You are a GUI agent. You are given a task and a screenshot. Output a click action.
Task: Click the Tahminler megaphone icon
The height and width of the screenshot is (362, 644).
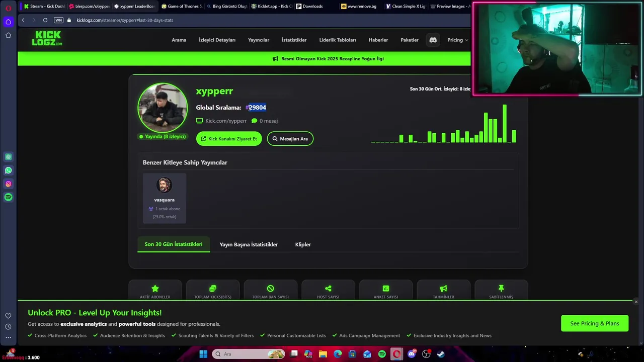coord(443,288)
